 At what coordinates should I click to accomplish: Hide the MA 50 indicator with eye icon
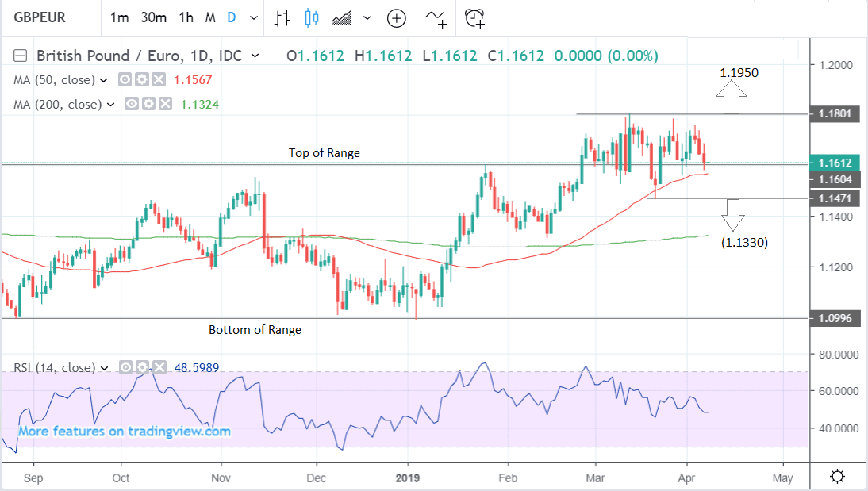point(125,80)
